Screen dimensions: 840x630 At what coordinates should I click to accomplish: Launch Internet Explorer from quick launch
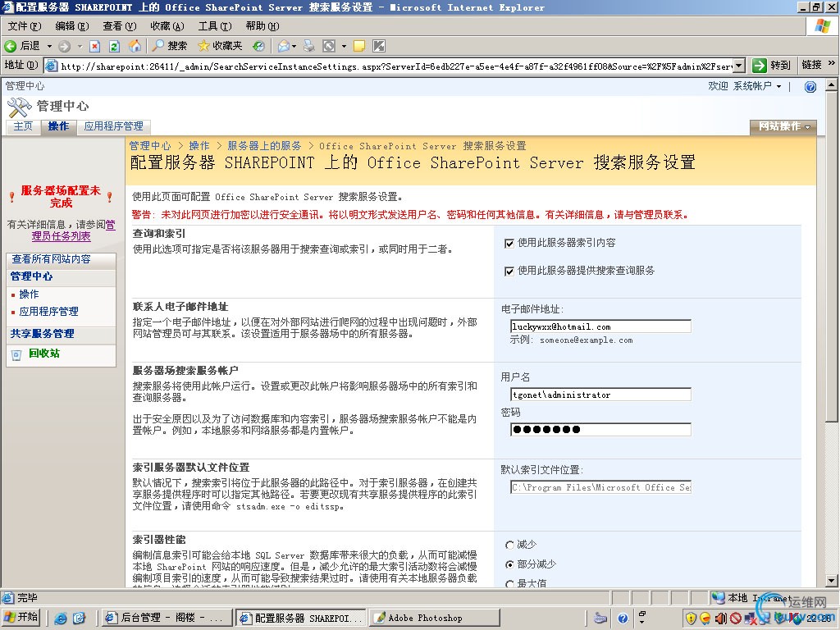tap(61, 619)
